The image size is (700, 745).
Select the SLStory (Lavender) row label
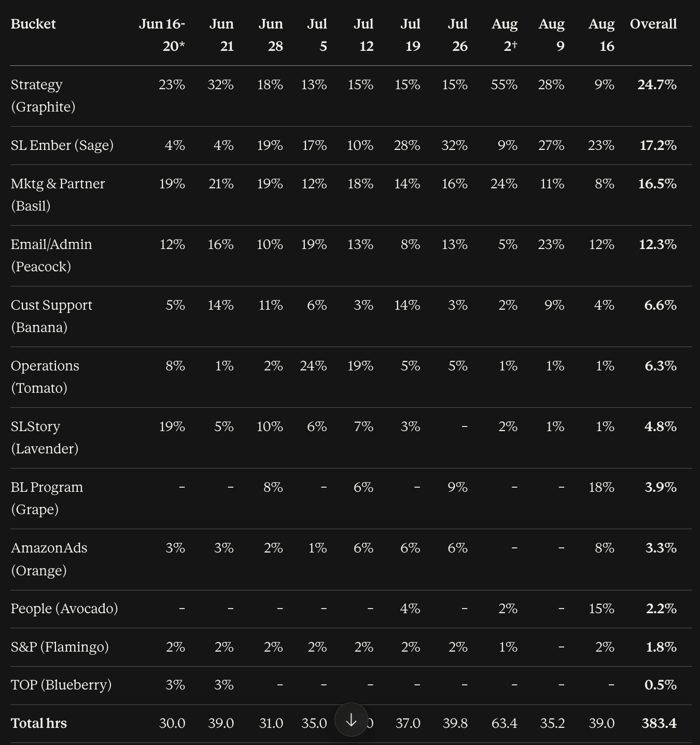(x=45, y=437)
